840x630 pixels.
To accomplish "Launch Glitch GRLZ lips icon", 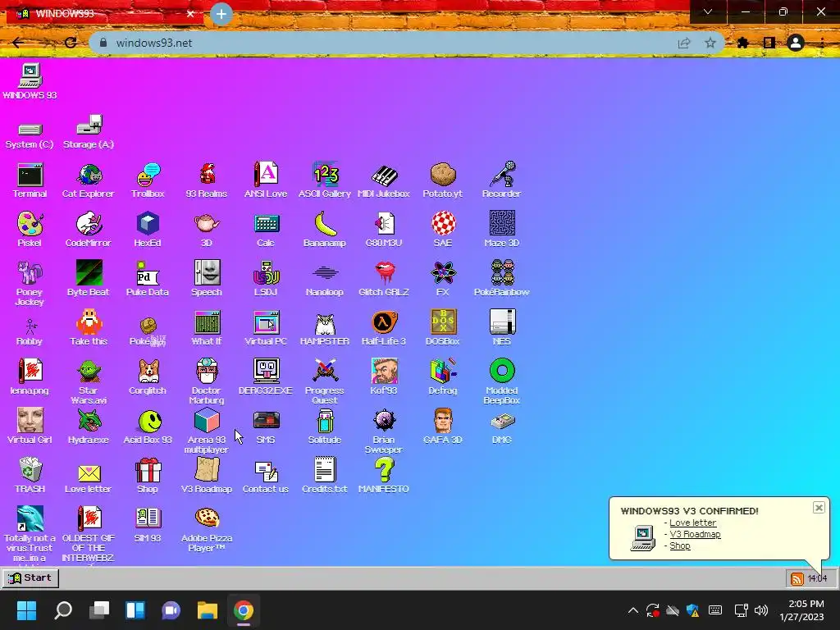I will point(384,279).
